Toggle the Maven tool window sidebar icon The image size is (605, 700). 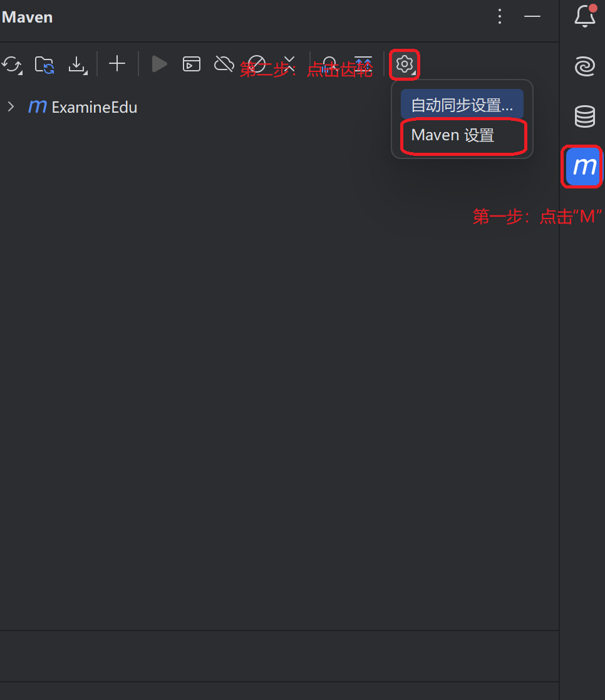point(583,167)
